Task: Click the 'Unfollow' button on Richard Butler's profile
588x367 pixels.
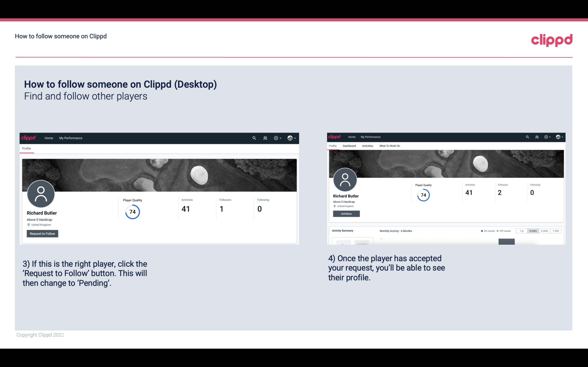Action: tap(346, 214)
